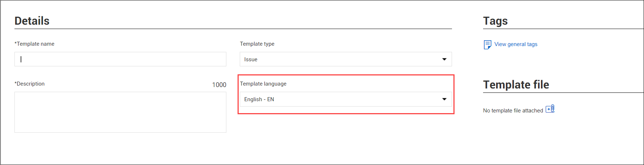Click the attach template file paperclip icon
Viewport: 644px width, 165px height.
click(550, 109)
